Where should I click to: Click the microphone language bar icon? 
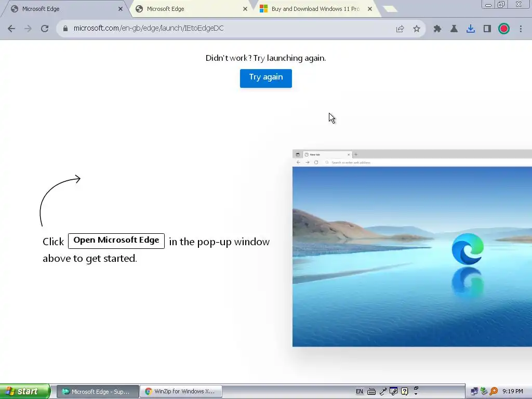(383, 392)
